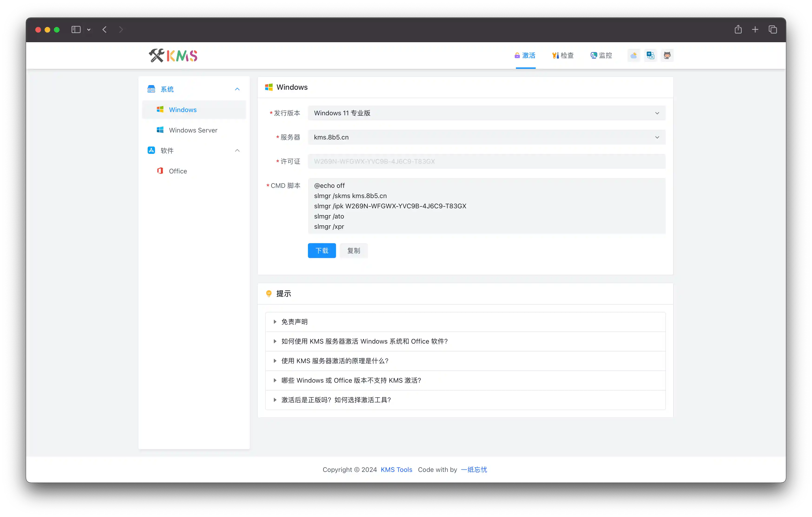
Task: Open the KMS Tools footer link
Action: coord(396,469)
